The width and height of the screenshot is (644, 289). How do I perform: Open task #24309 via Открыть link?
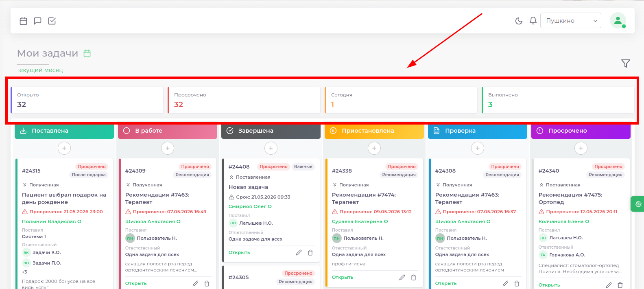click(136, 283)
